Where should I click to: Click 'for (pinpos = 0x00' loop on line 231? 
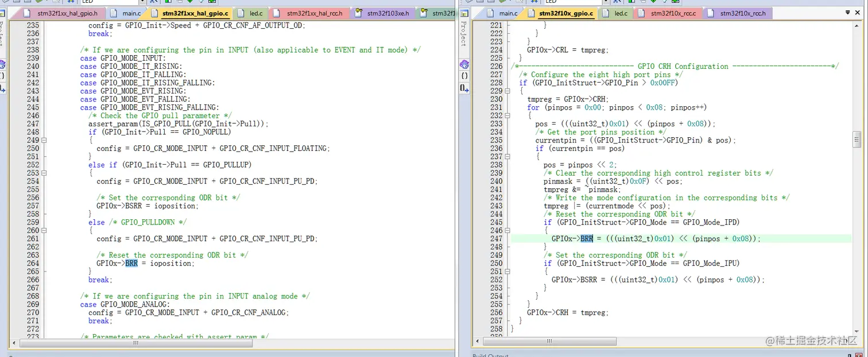click(x=617, y=107)
